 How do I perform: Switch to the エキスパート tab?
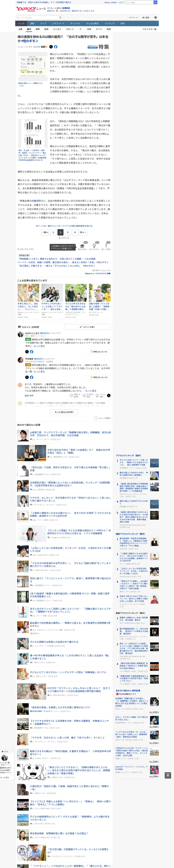pos(58,24)
